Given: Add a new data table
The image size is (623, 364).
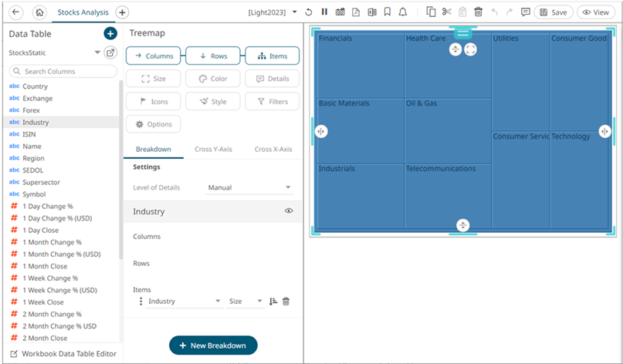Looking at the screenshot, I should tap(110, 34).
